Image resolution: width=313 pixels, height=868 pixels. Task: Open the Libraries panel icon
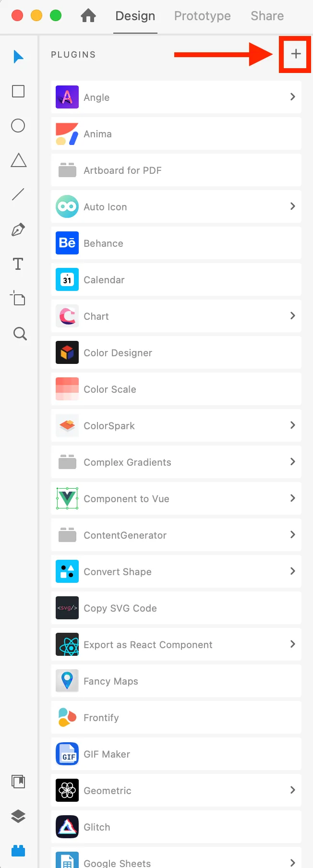[18, 782]
